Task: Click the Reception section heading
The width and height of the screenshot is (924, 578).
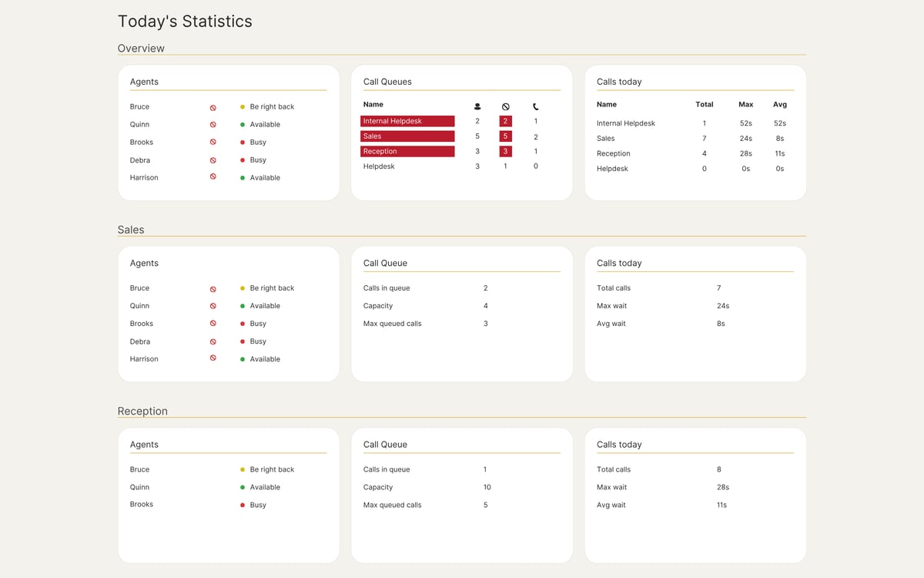Action: 142,411
